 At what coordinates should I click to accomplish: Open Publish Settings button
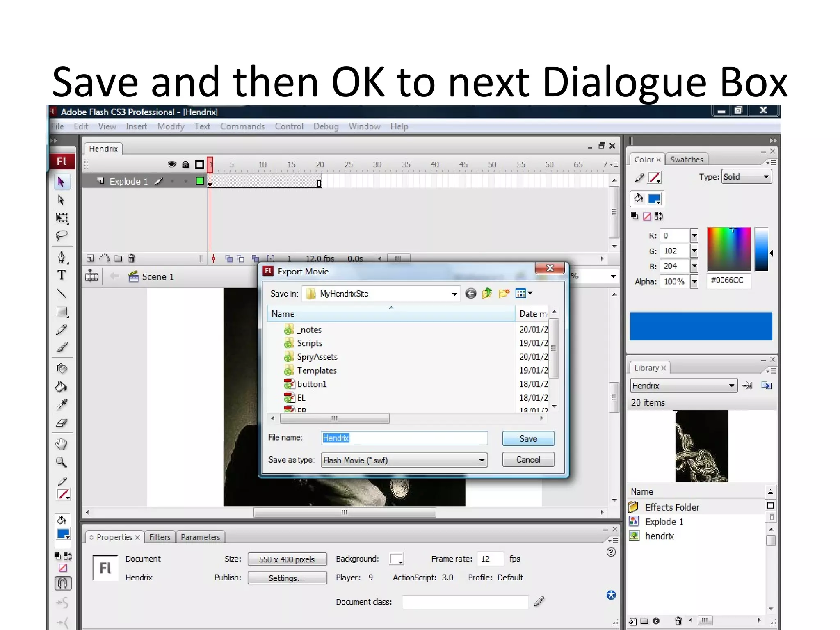tap(287, 578)
